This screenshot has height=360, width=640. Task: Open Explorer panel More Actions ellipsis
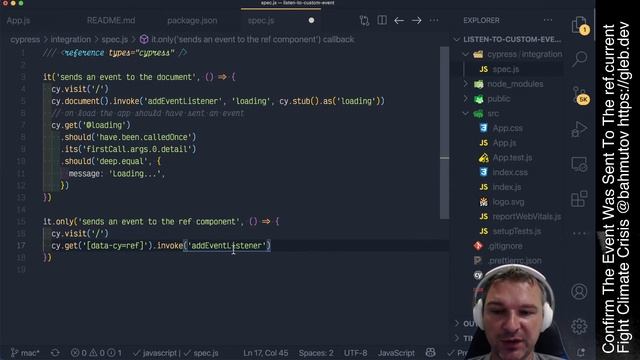[548, 20]
